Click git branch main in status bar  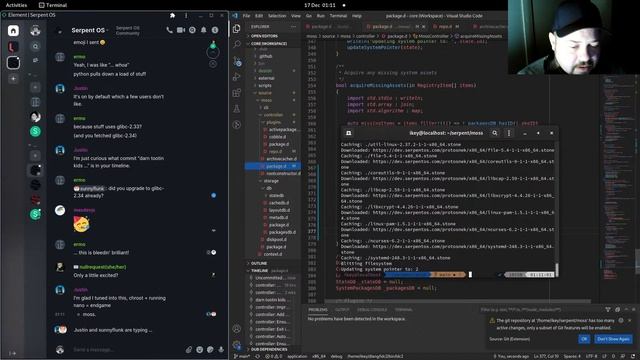tap(242, 356)
